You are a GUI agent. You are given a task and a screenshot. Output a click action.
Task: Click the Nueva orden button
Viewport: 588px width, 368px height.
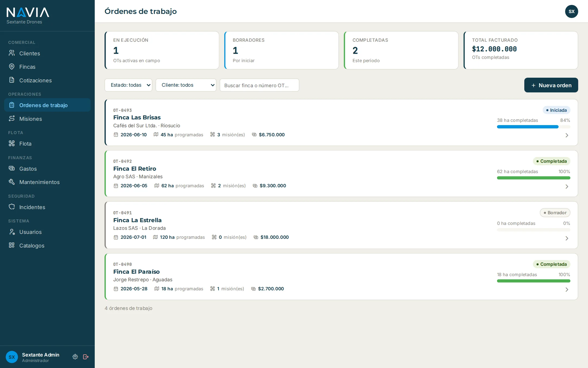[551, 85]
